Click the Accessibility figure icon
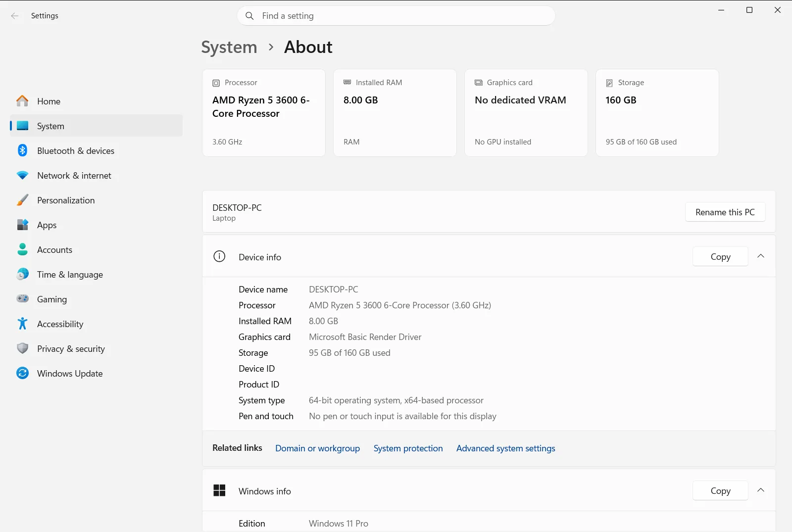This screenshot has height=532, width=792. tap(22, 324)
